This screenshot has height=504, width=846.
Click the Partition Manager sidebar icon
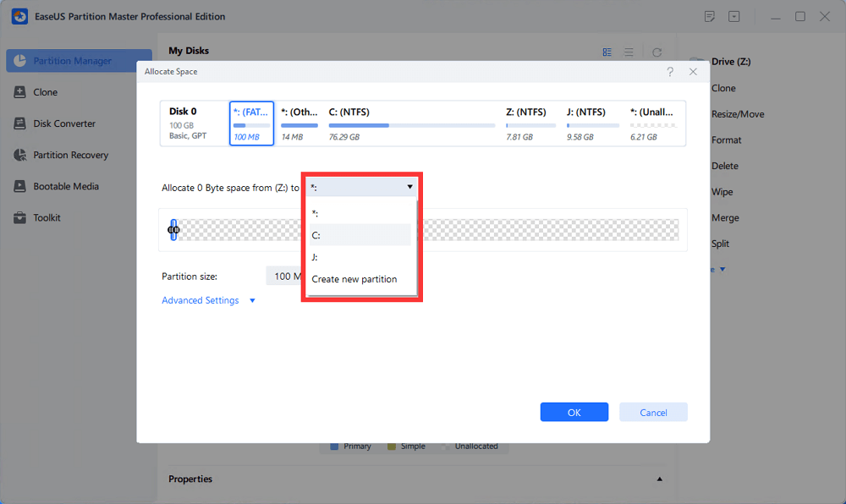point(20,61)
